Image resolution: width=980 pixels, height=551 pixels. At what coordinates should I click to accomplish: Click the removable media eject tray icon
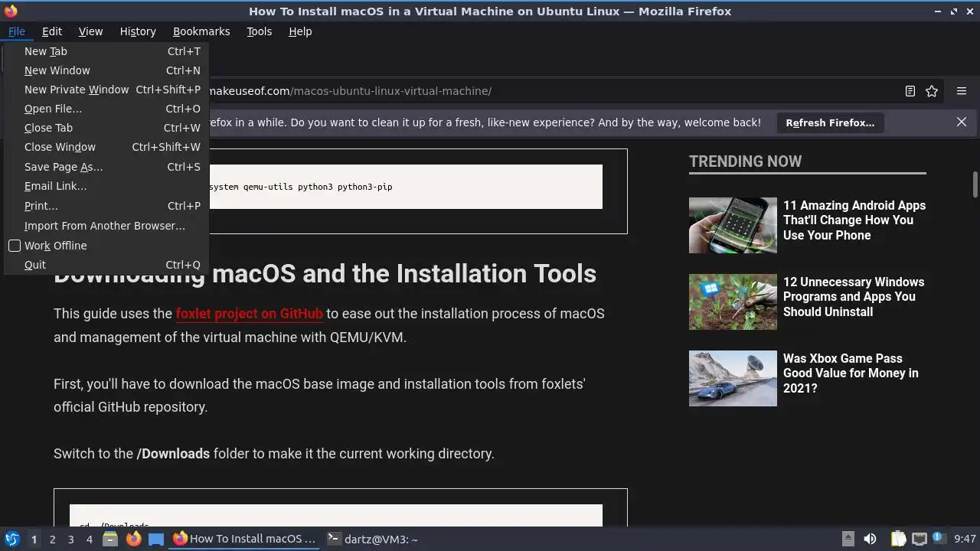click(848, 539)
